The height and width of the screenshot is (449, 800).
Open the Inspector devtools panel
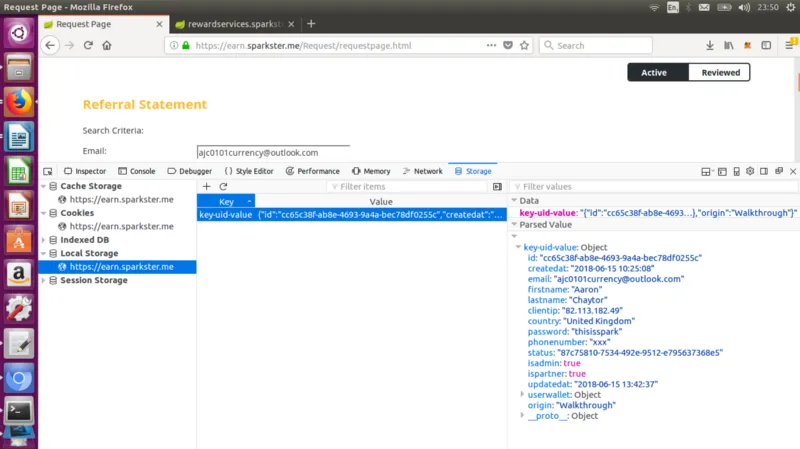85,171
